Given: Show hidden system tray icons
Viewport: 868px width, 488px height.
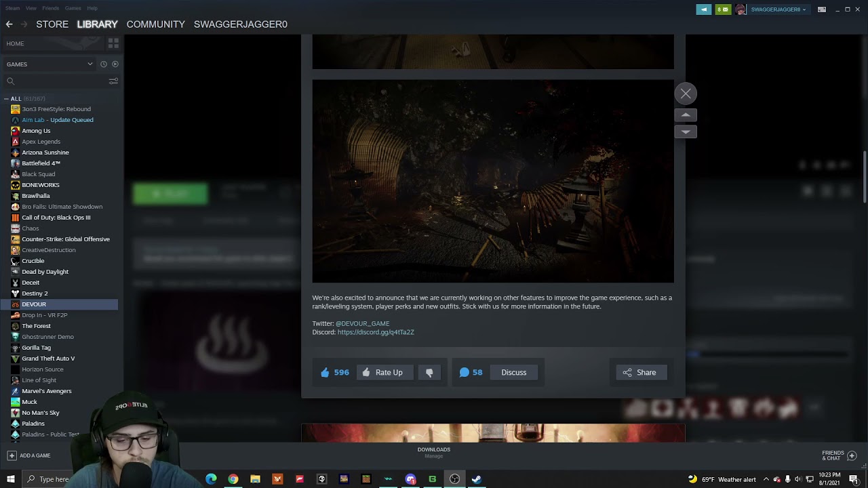Looking at the screenshot, I should [766, 479].
